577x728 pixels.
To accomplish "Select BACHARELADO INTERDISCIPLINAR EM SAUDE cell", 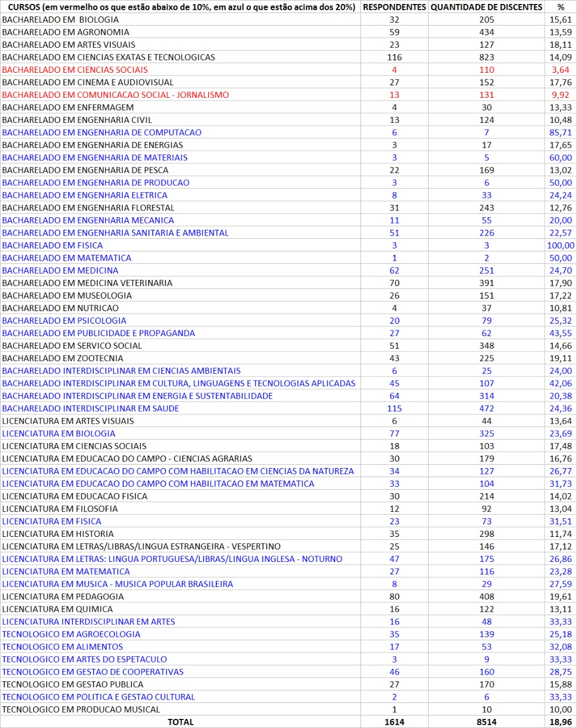I will coord(90,408).
